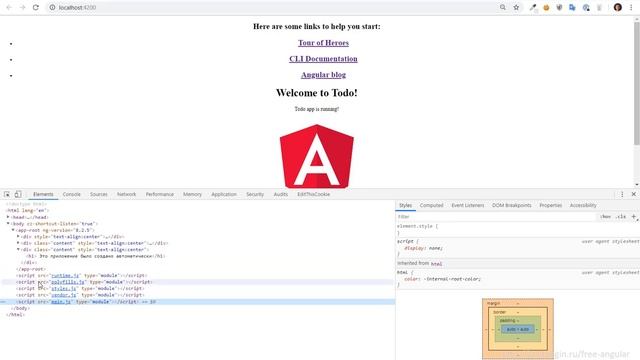Collapse the body element node
Screen dimensions: 640x360
pos(8,224)
